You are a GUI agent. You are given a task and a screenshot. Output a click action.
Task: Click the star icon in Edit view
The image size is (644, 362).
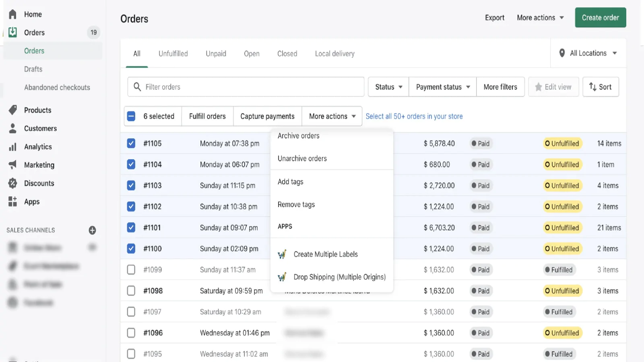(538, 87)
